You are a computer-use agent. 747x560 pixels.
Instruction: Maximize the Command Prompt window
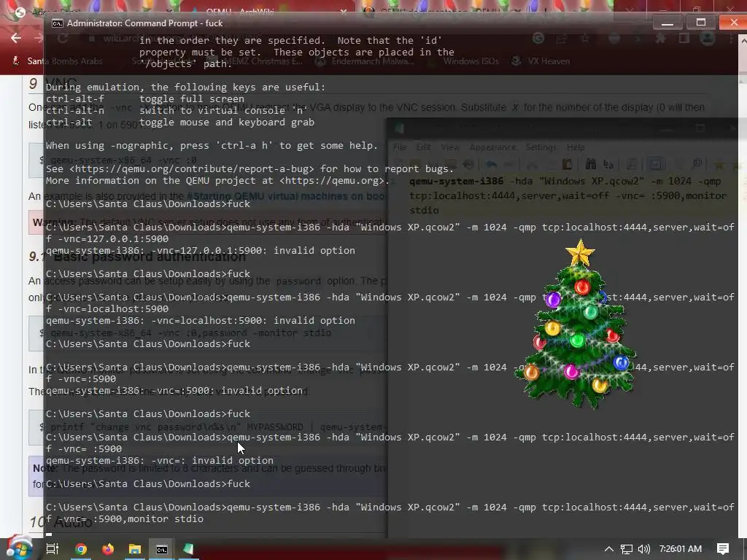click(x=700, y=23)
